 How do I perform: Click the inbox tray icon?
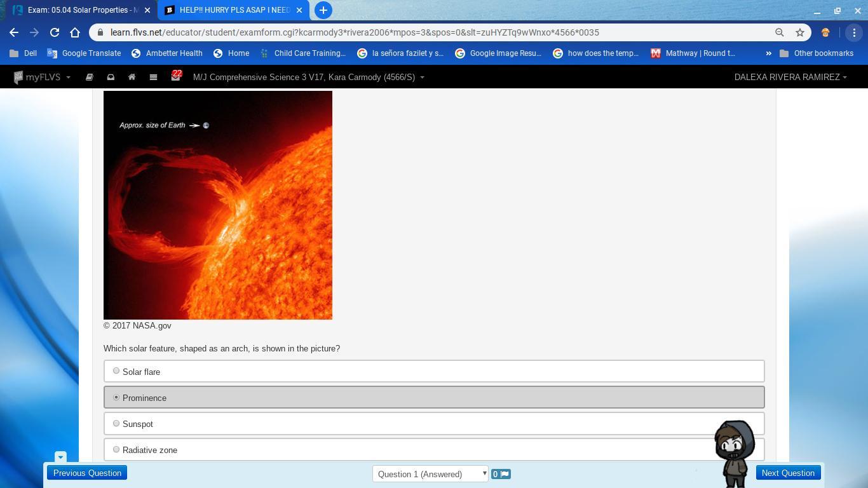[x=111, y=77]
